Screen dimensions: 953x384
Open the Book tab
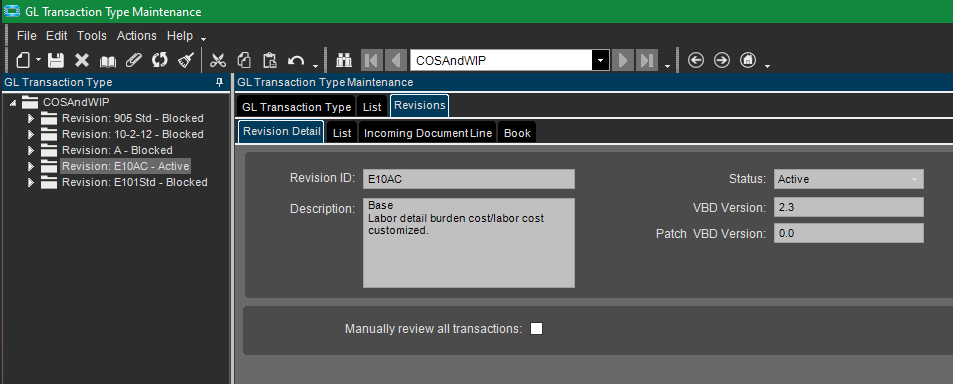(517, 133)
